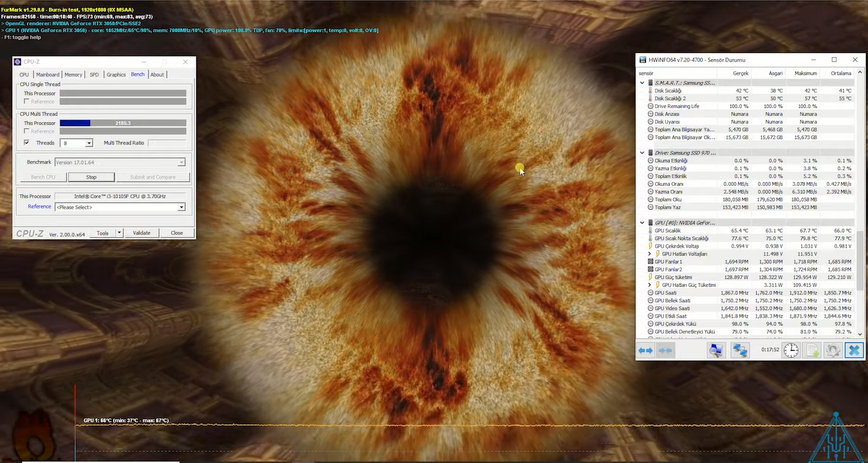Click HWiNFO64 title bar app icon

pos(642,60)
